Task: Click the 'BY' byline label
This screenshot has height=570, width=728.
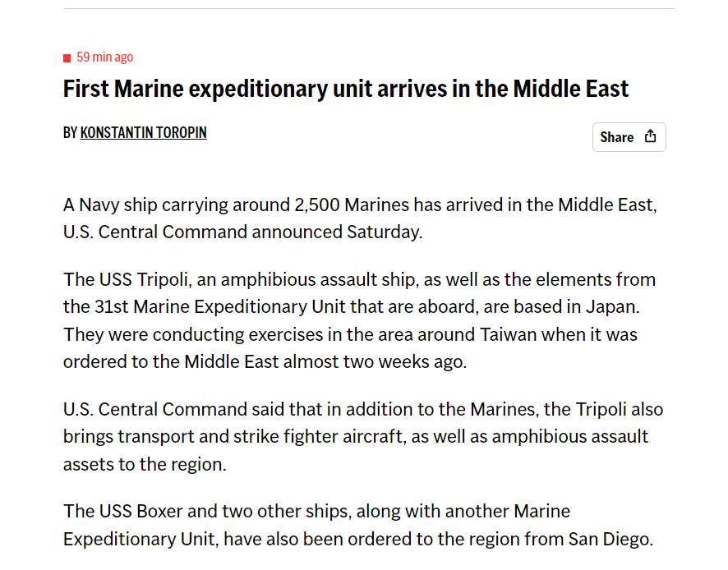Action: pyautogui.click(x=70, y=133)
